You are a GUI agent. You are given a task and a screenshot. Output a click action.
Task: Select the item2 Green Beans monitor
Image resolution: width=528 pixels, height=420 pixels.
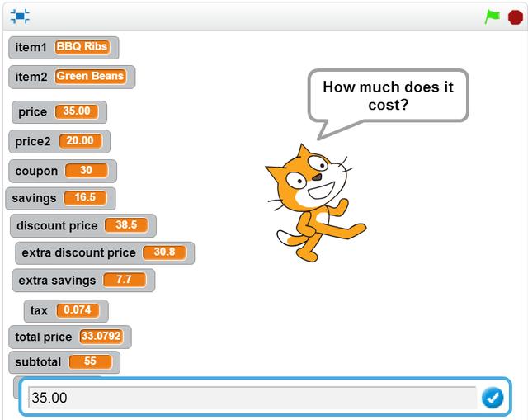coord(72,77)
